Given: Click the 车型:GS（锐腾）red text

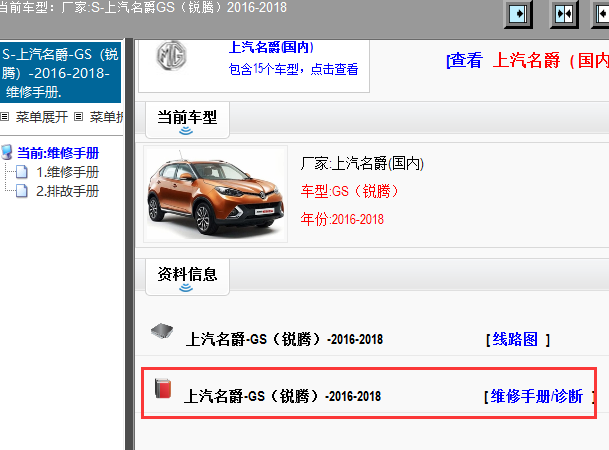Looking at the screenshot, I should pyautogui.click(x=350, y=191).
